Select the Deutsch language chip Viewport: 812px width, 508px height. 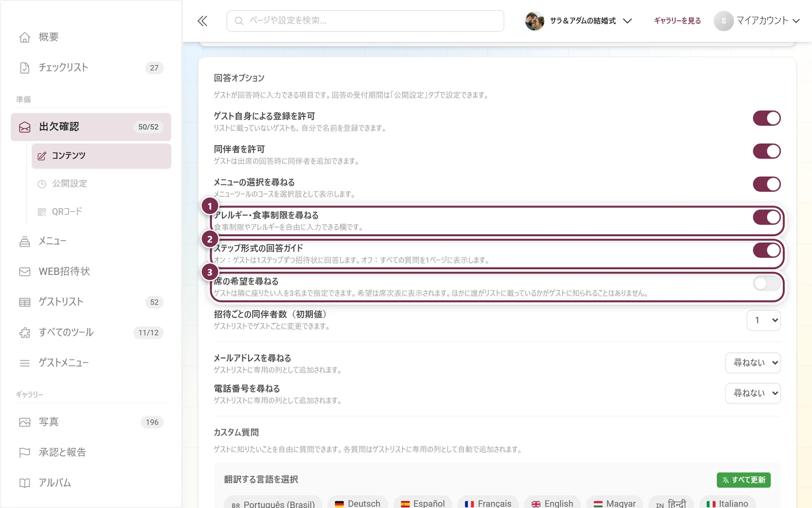point(358,503)
